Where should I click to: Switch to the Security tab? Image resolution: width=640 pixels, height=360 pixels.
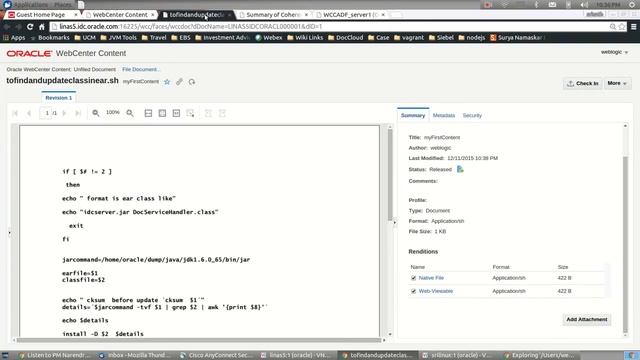472,116
